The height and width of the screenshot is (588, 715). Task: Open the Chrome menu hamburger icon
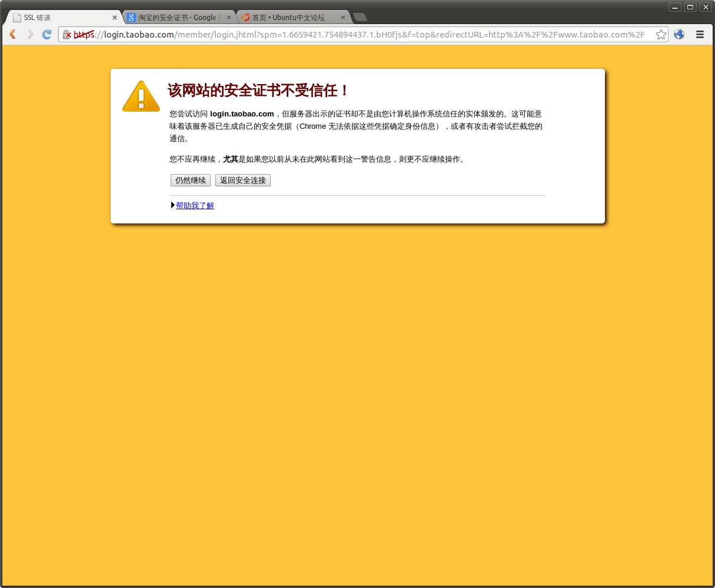pos(700,35)
